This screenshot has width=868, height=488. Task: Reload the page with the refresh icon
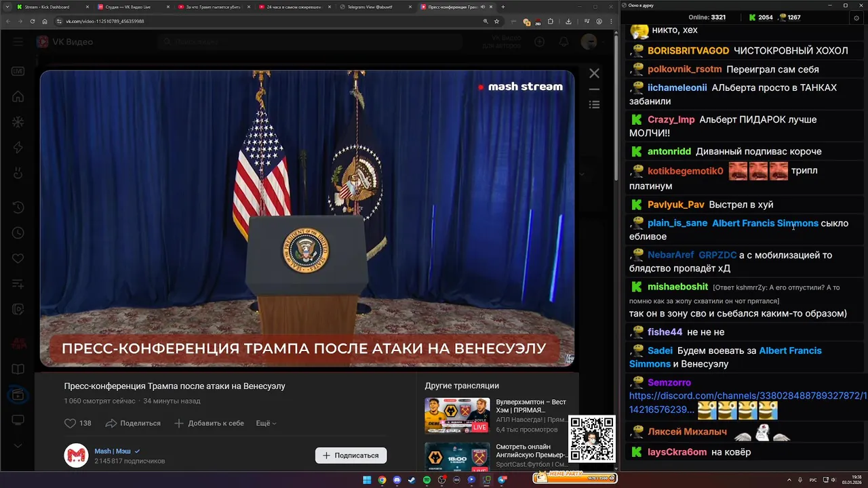click(x=32, y=21)
